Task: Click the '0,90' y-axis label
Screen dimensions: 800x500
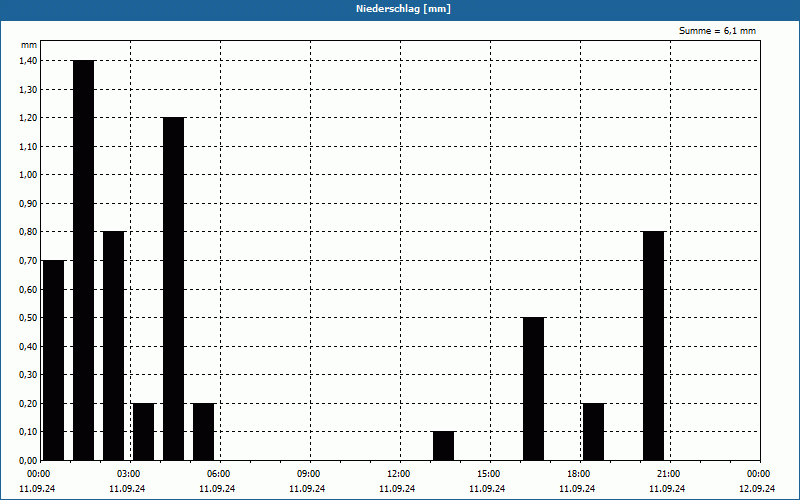Action: 28,204
